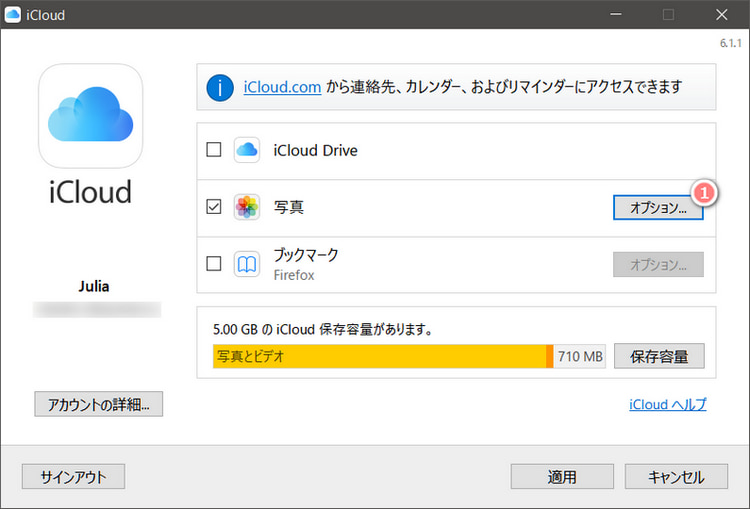Minimize the iCloud window
The height and width of the screenshot is (509, 750).
[x=616, y=14]
